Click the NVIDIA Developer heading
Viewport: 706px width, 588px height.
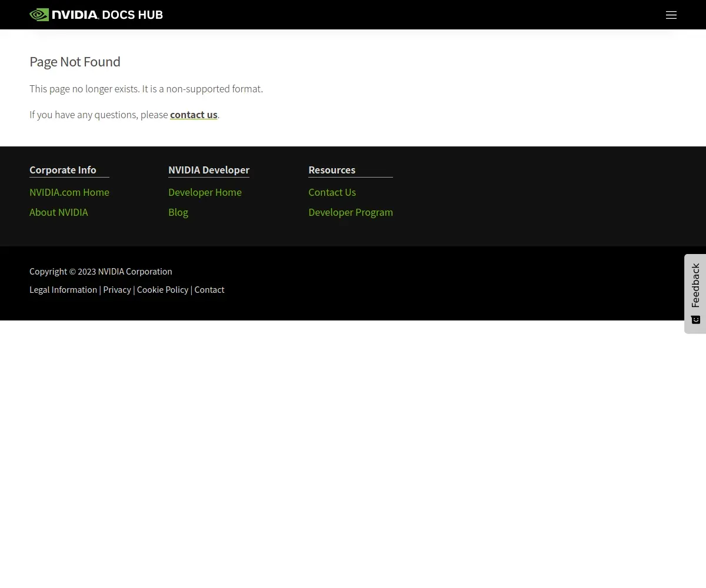(x=209, y=170)
